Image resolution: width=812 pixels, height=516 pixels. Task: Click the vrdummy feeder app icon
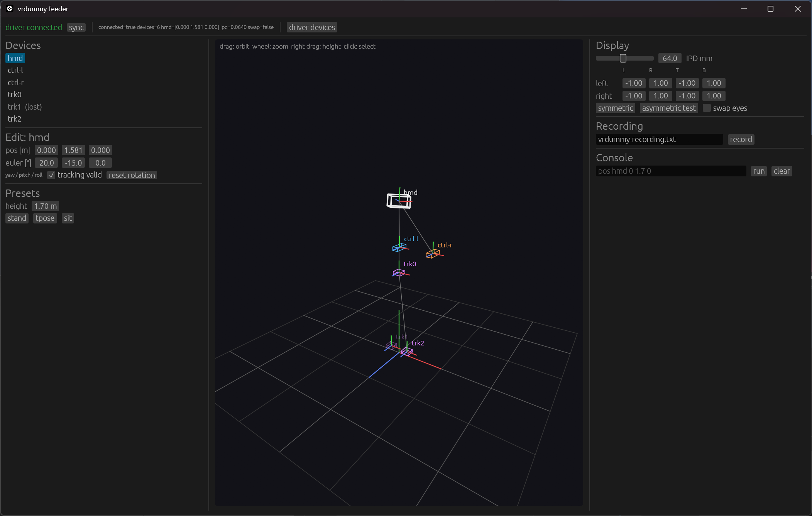(x=10, y=8)
